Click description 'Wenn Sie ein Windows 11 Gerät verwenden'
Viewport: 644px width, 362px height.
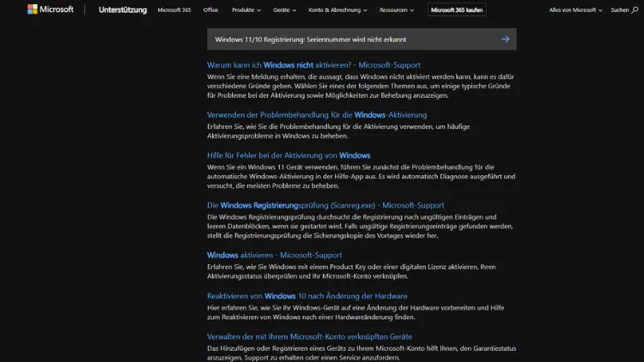pyautogui.click(x=361, y=177)
